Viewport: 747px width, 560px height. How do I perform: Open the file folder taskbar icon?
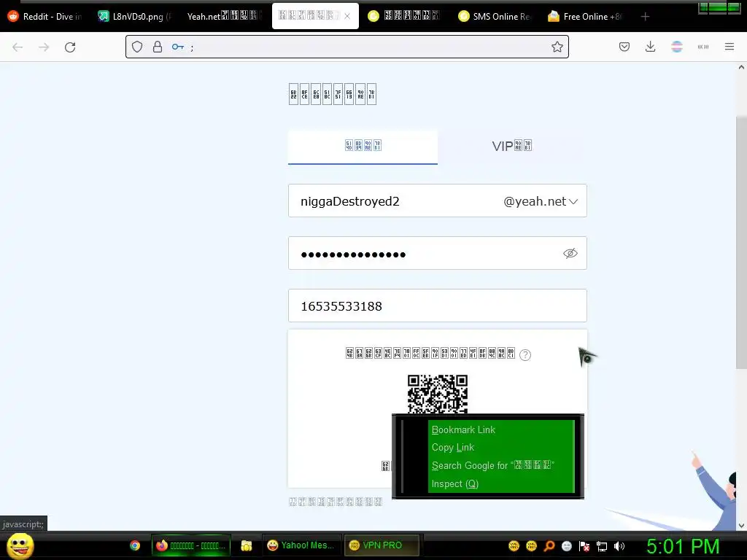247,545
